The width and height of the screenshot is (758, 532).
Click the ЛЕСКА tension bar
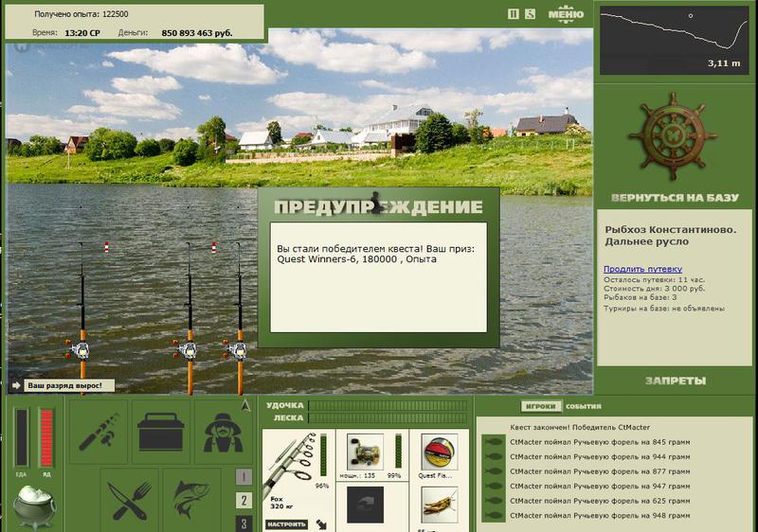tap(388, 418)
